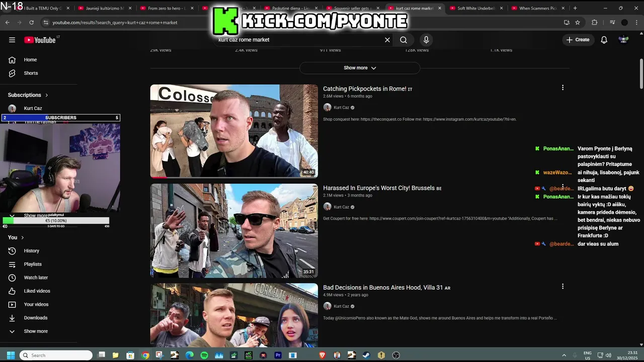644x362 pixels.
Task: Close the kurt caz rome market tab
Action: [x=440, y=8]
